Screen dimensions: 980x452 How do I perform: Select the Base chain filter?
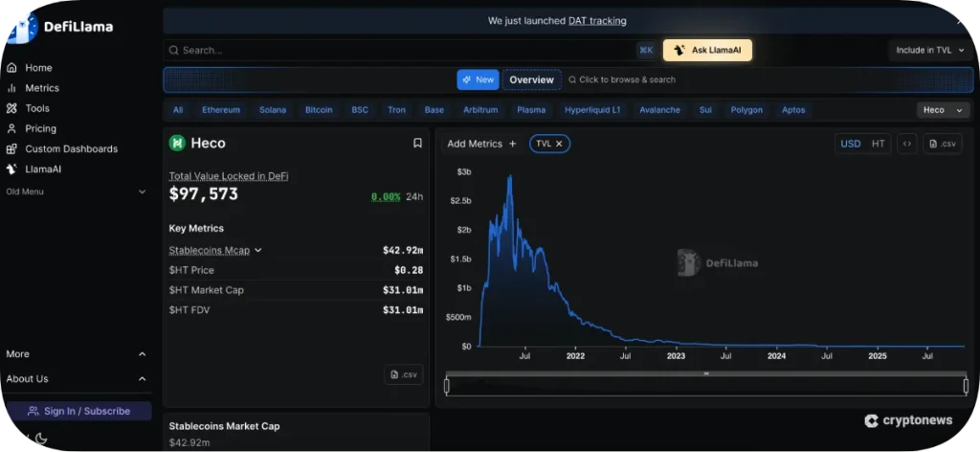click(434, 110)
